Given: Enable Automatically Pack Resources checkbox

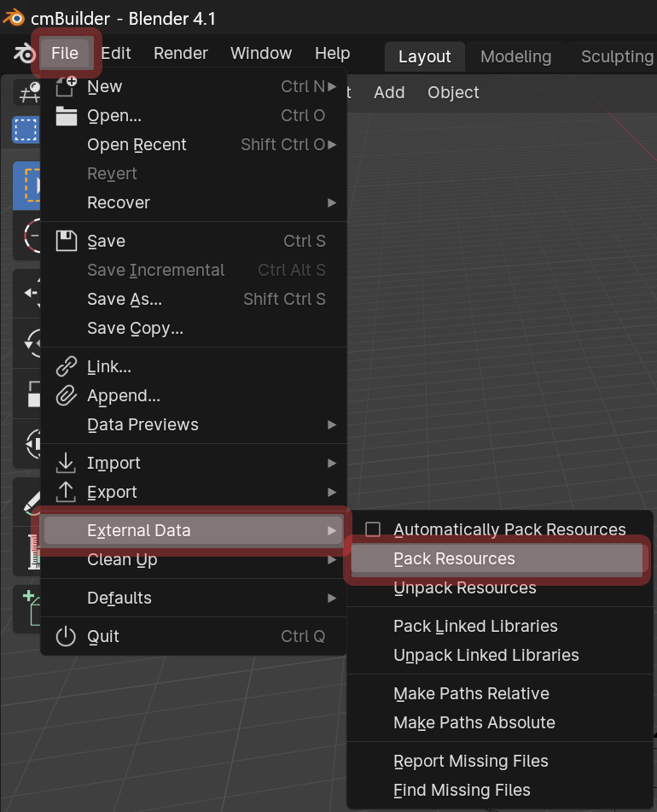Looking at the screenshot, I should coord(373,529).
